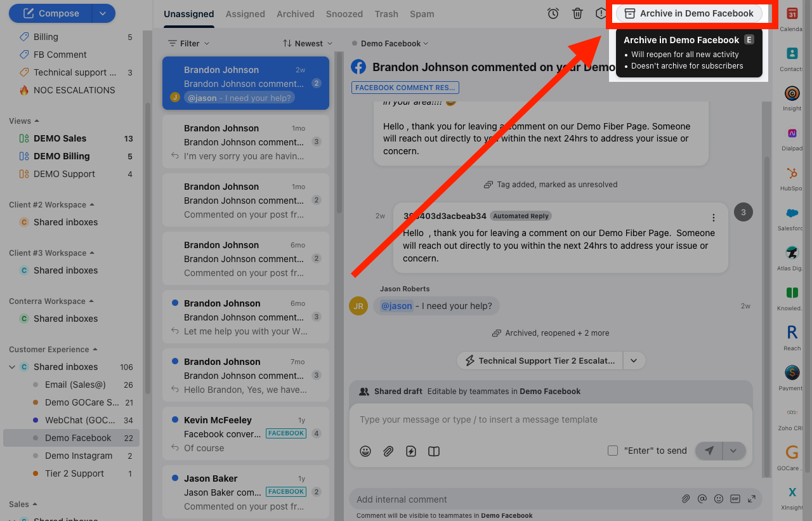
Task: Click the reply message input field
Action: coord(551,419)
